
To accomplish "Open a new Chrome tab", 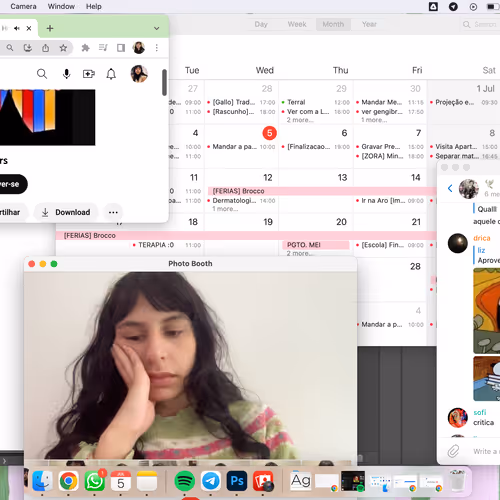I will (50, 28).
